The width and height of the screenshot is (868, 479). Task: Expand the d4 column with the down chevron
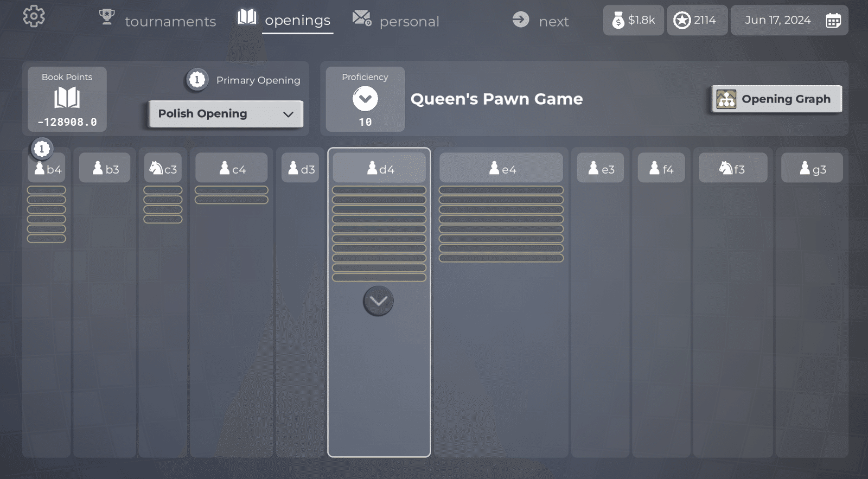(378, 301)
